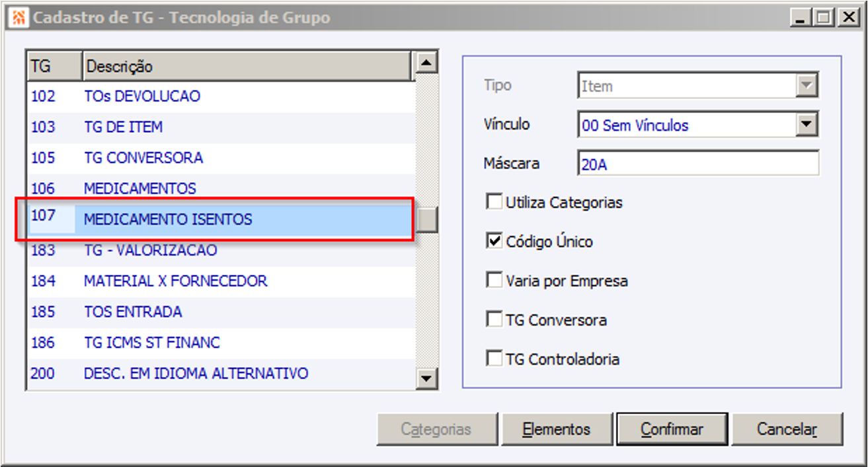Select row 106 MEDICAMENTOS
The height and width of the screenshot is (467, 868).
[x=140, y=188]
